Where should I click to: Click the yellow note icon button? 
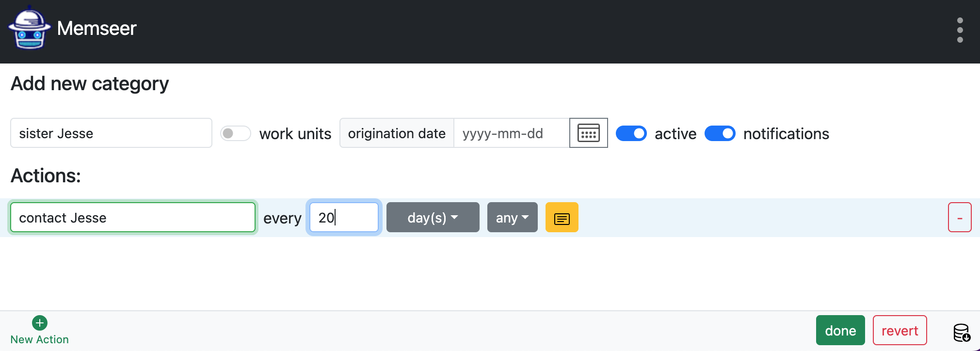[x=562, y=218]
